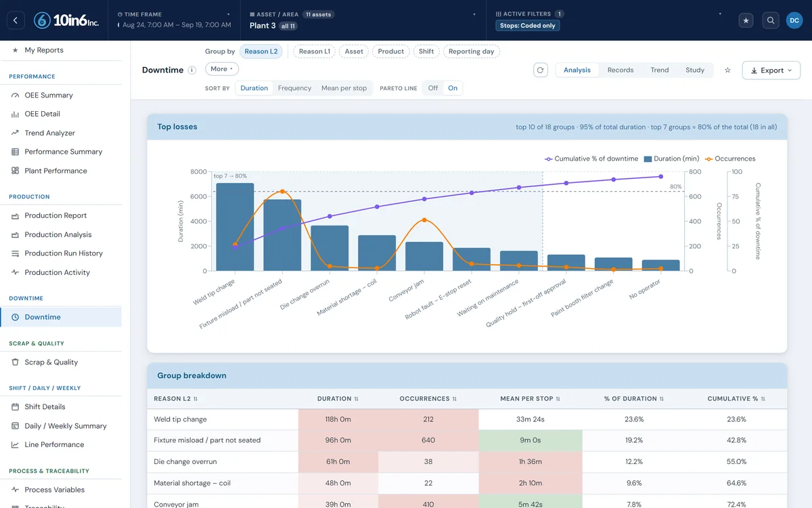Turn Pareto line Off
This screenshot has height=508, width=812.
point(433,88)
